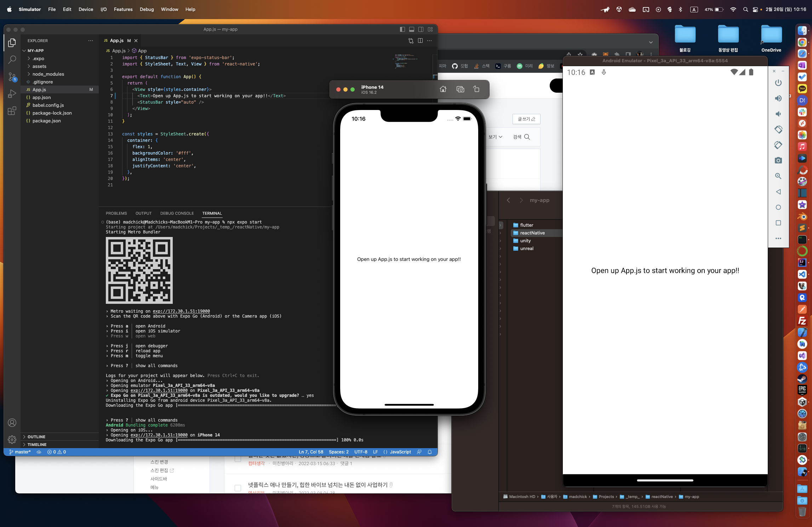Expand the node_modules folder
812x527 pixels.
[48, 74]
